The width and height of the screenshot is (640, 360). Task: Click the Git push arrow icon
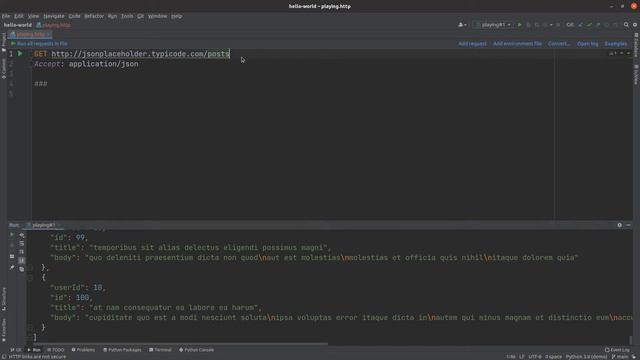click(598, 25)
